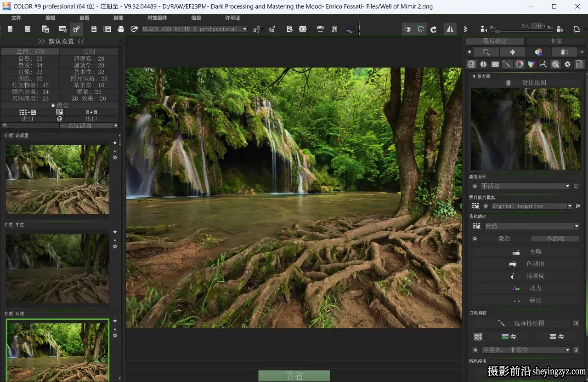Open the digital negative film emulation dropdown
588x382 pixels.
532,206
